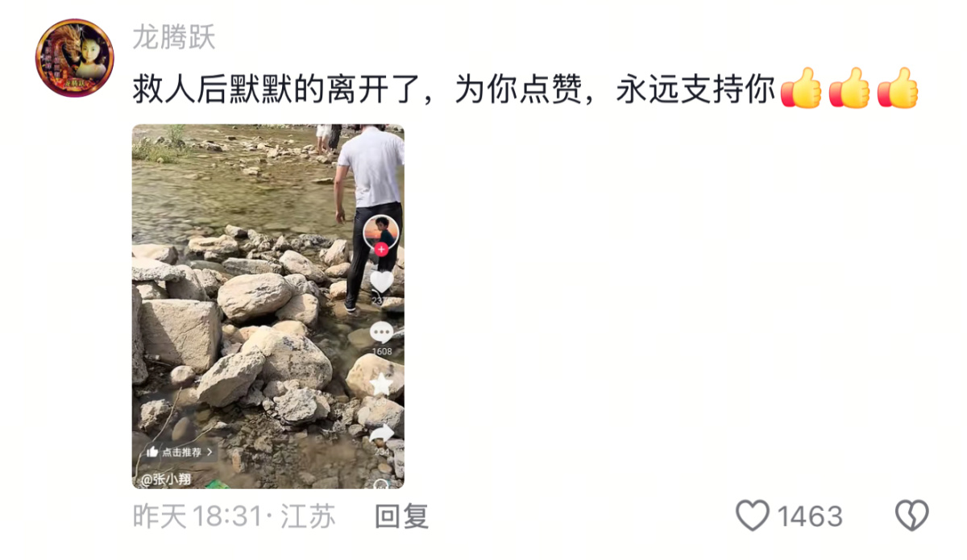Open the river rocks video thumbnail
The height and width of the screenshot is (560, 967).
click(x=268, y=306)
